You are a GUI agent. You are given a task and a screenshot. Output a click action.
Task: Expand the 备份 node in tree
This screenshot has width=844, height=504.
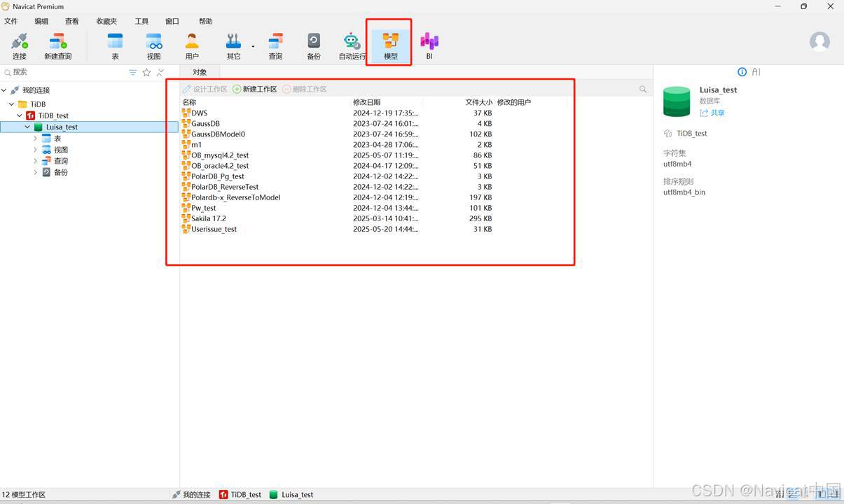pos(36,172)
